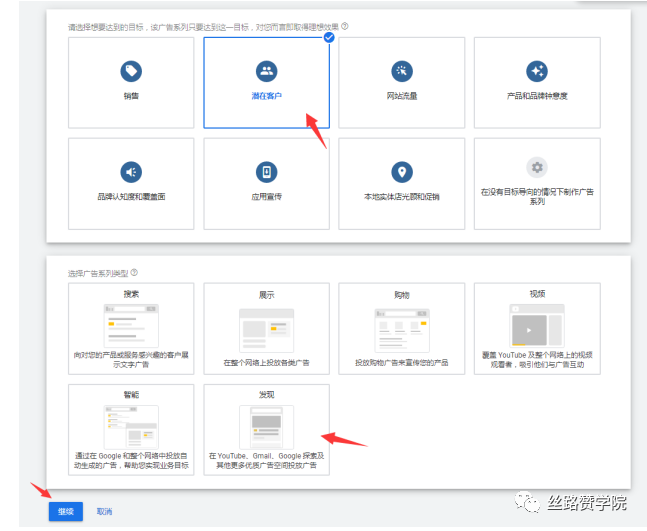The height and width of the screenshot is (531, 647).
Task: Click the 销售 price tag icon
Action: pyautogui.click(x=131, y=71)
